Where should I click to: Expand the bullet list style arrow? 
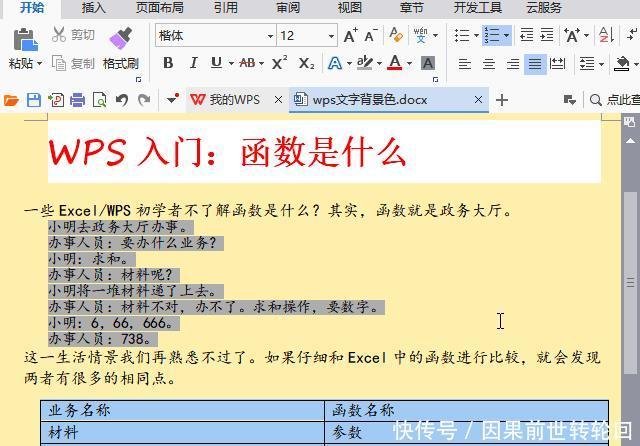(476, 36)
